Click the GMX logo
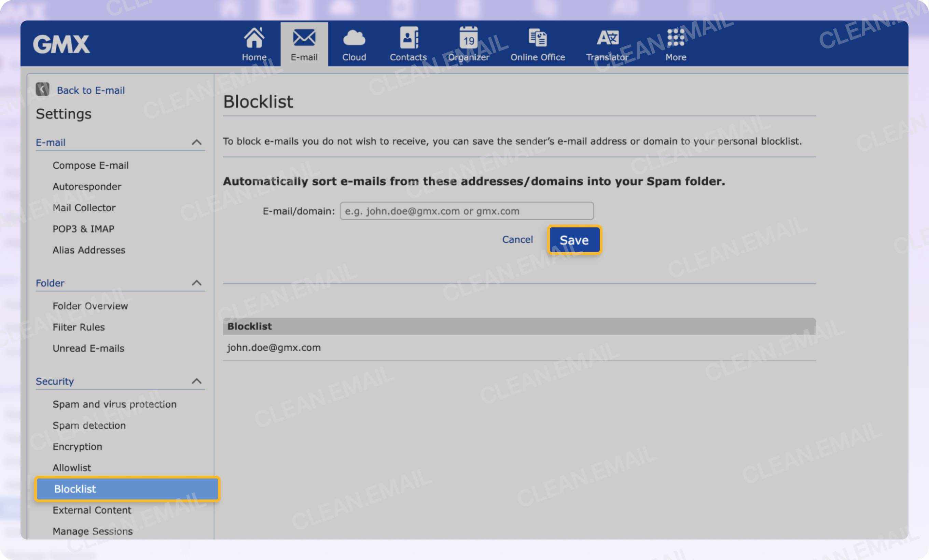 pos(61,44)
